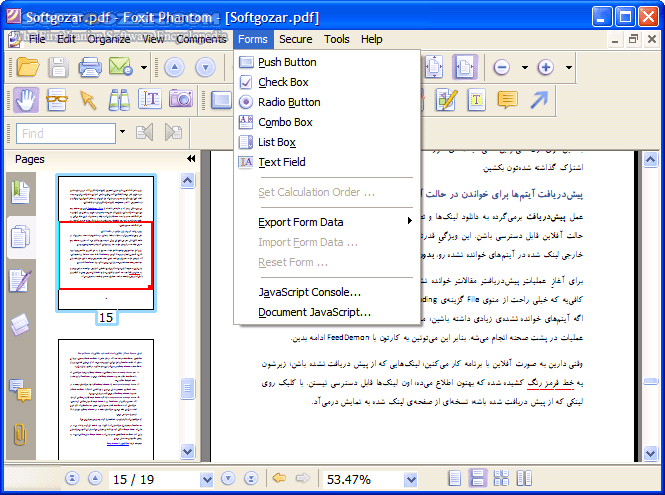This screenshot has width=665, height=495.
Task: Choose Push Button from Forms menu
Action: point(327,62)
